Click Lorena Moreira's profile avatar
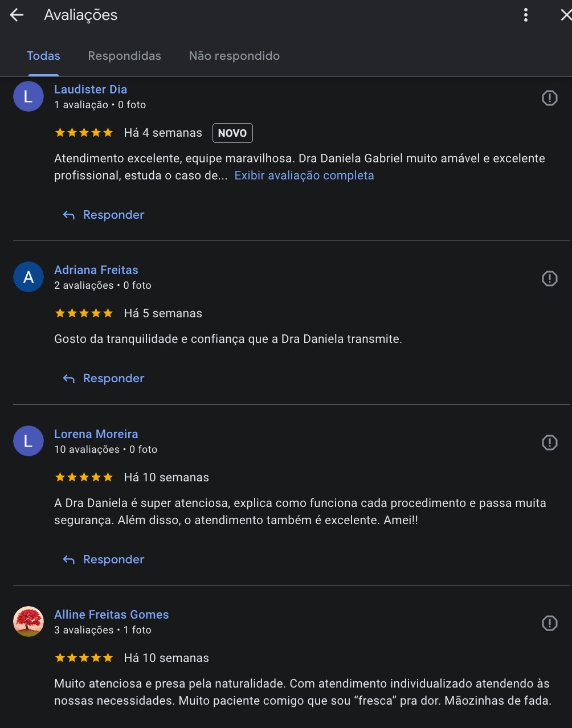 pyautogui.click(x=28, y=441)
